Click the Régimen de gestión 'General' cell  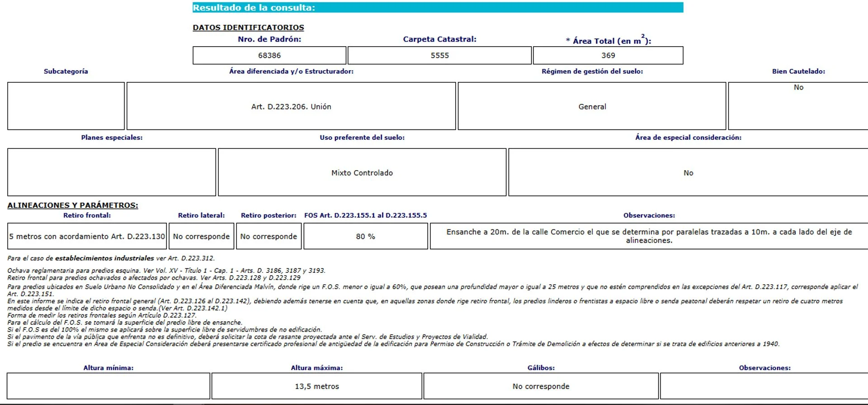(x=592, y=106)
